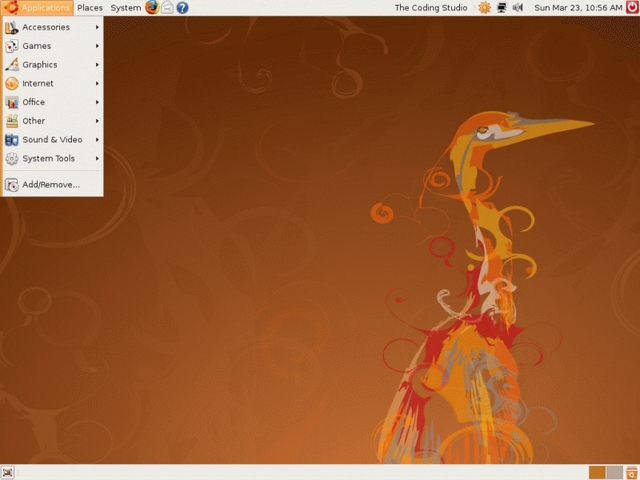
Task: Expand arrow next to Sound & Video
Action: pyautogui.click(x=97, y=140)
